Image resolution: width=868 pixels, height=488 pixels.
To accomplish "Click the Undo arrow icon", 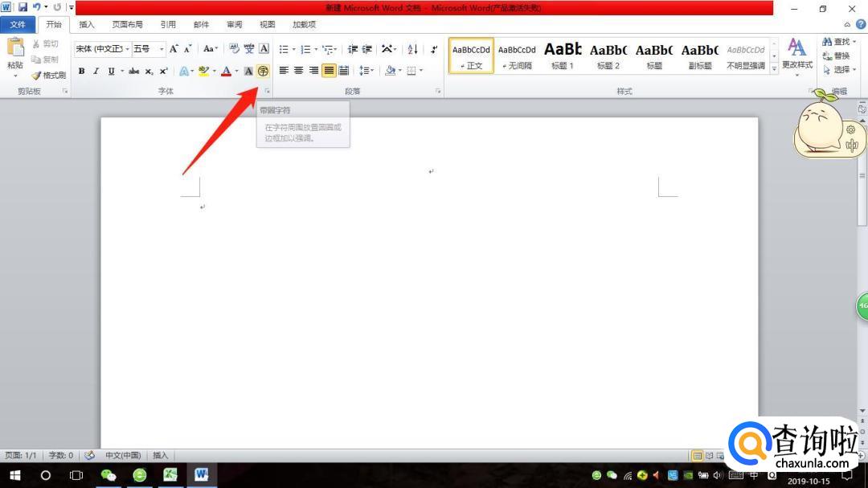I will [36, 7].
